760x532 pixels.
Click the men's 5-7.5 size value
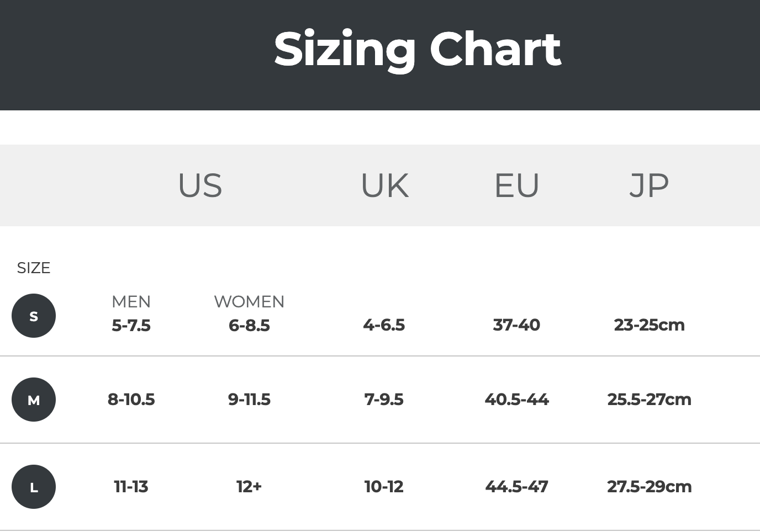[x=131, y=326]
